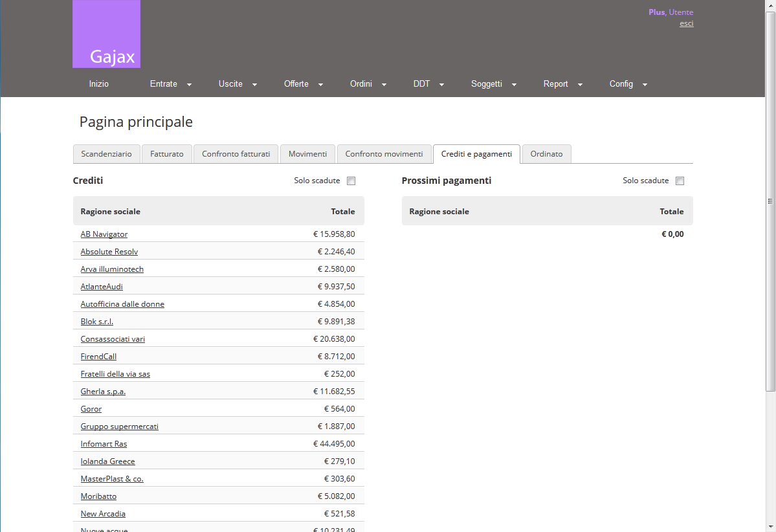Image resolution: width=776 pixels, height=532 pixels.
Task: Expand the Ordini dropdown arrow
Action: 384,85
